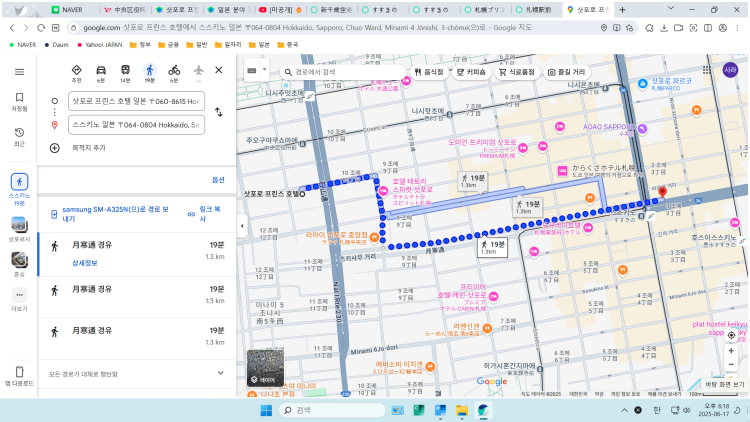The image size is (750, 422).
Task: Select the second walking route row
Action: pos(136,295)
